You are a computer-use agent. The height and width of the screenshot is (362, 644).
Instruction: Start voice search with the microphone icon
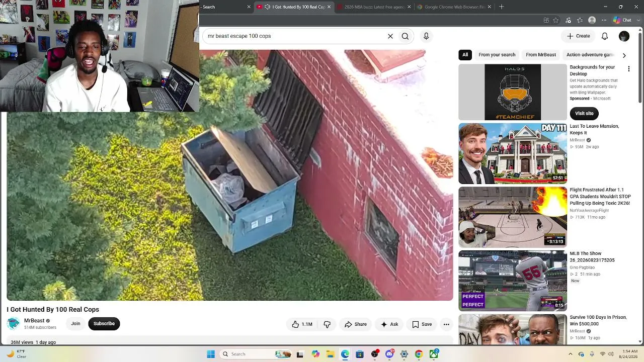pyautogui.click(x=426, y=36)
